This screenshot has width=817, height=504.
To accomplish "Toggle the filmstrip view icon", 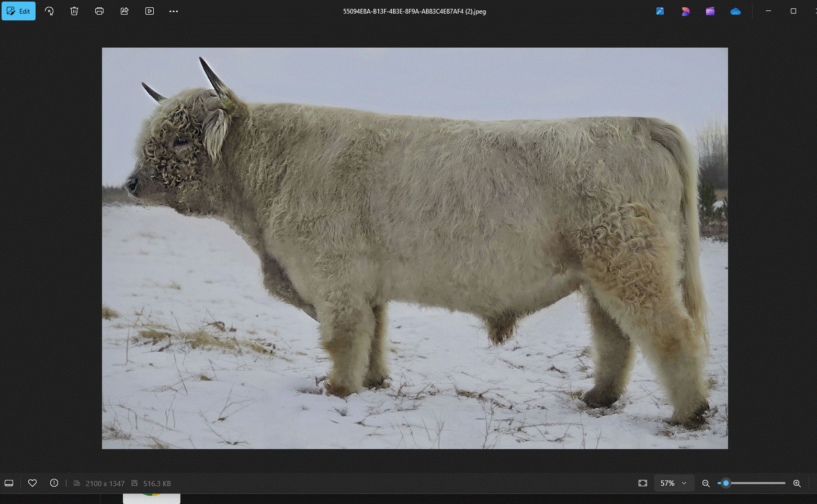I will coord(9,483).
